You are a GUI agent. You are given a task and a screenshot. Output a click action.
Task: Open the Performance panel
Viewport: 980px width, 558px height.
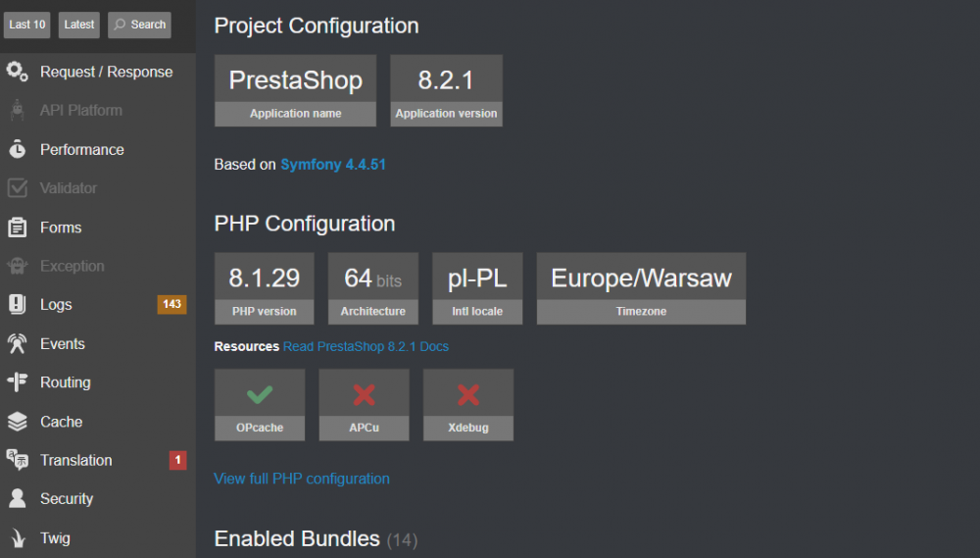point(97,149)
